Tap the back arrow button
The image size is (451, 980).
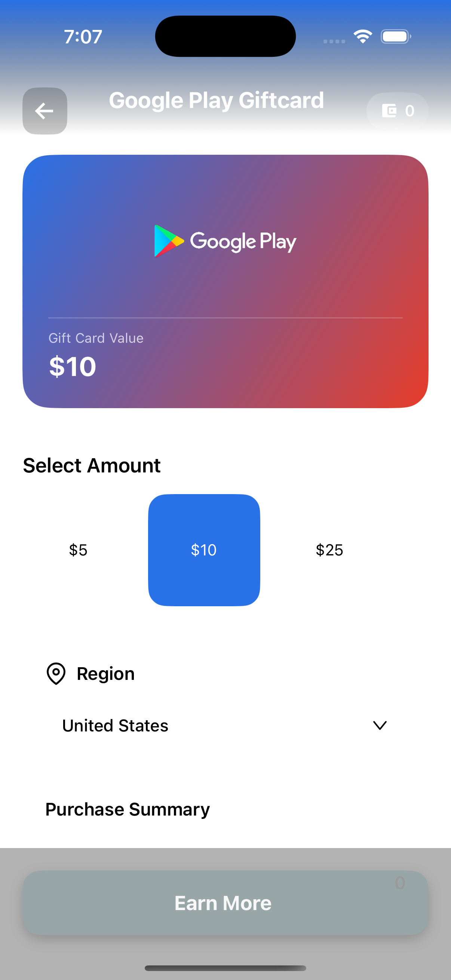45,111
